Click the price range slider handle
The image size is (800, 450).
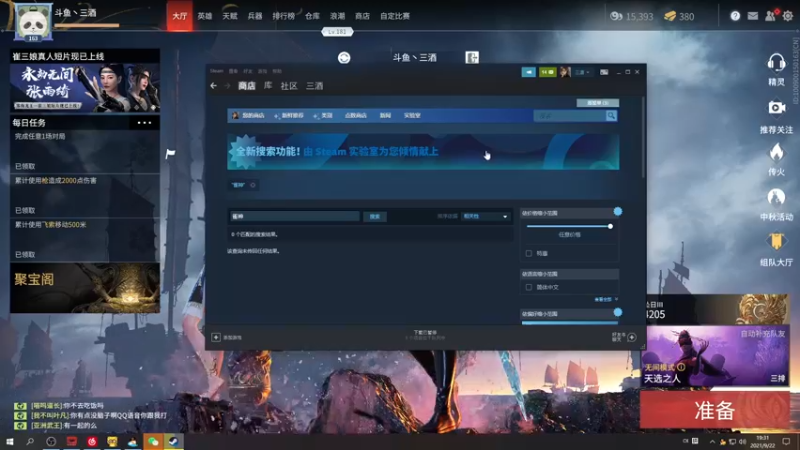[610, 226]
